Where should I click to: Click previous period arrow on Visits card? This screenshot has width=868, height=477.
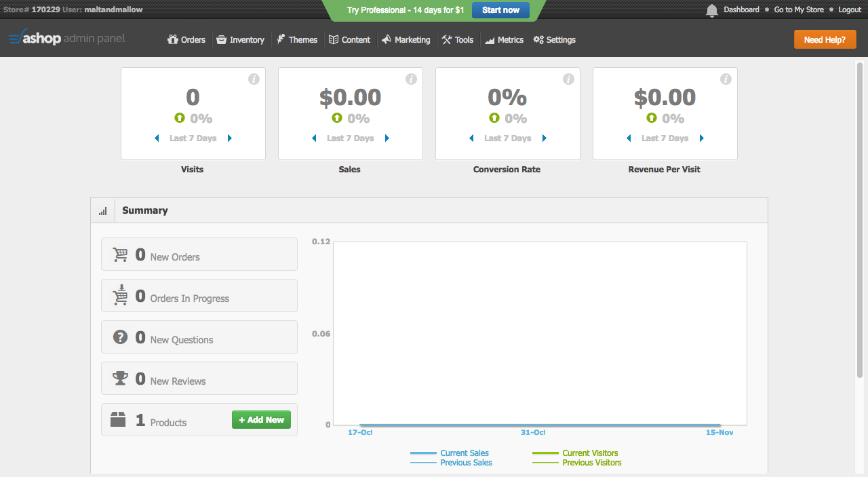[157, 138]
